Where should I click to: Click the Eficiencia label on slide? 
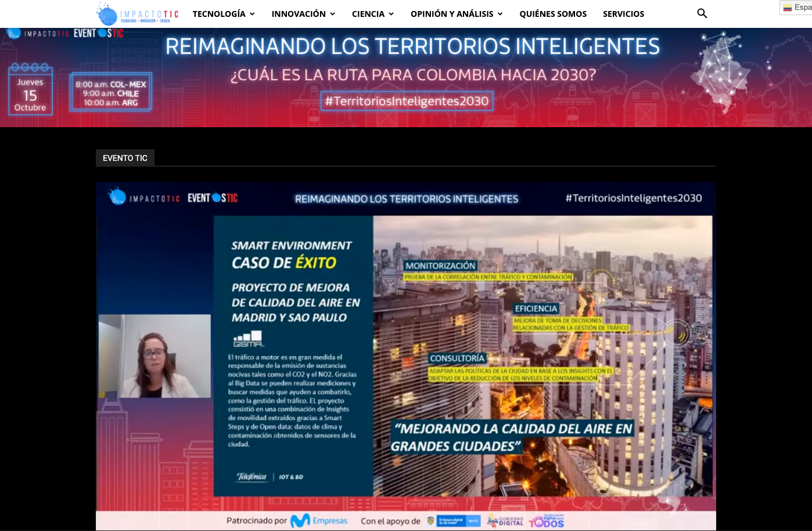[x=536, y=308]
